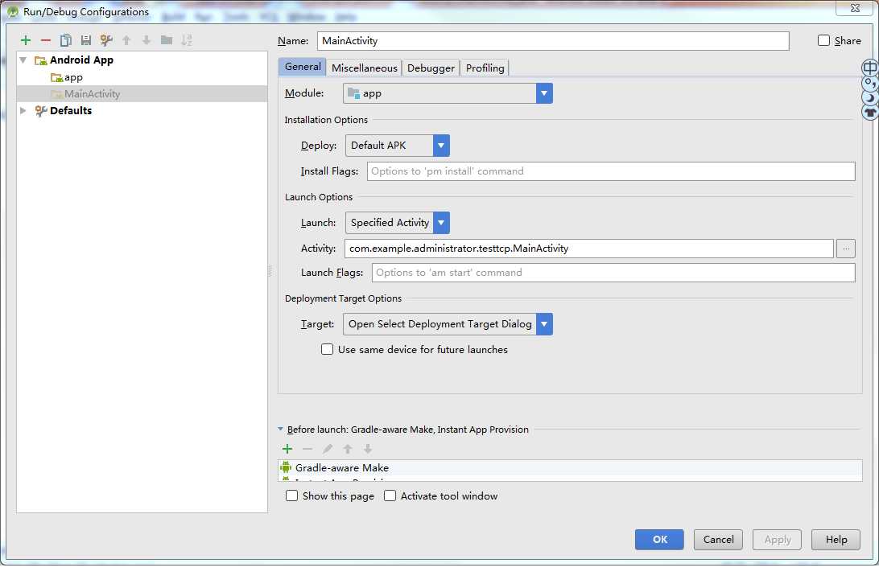Click the Cancel button
The height and width of the screenshot is (588, 879).
pyautogui.click(x=718, y=539)
